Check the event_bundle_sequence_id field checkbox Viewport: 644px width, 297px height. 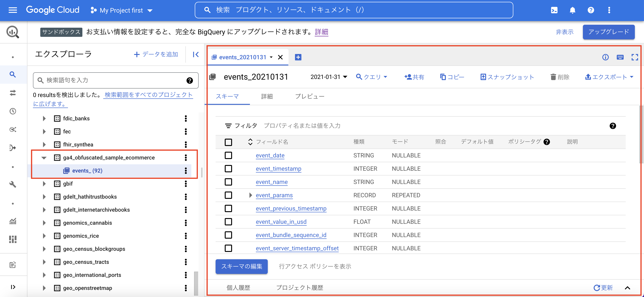click(x=228, y=235)
